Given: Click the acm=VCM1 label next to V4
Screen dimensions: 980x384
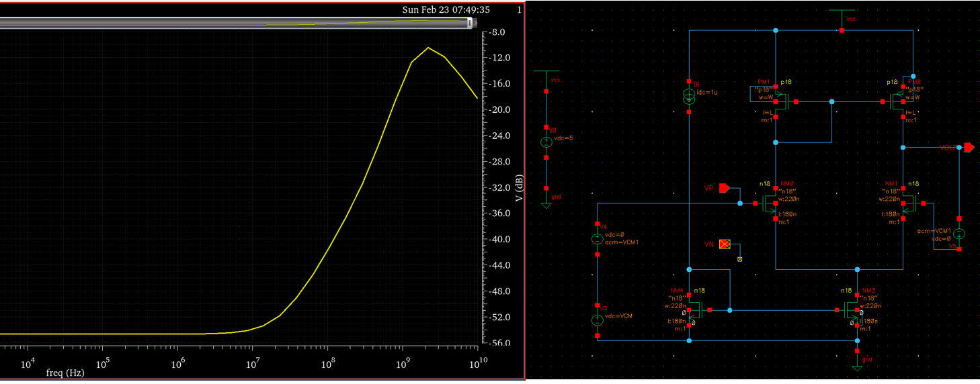Looking at the screenshot, I should pos(622,242).
